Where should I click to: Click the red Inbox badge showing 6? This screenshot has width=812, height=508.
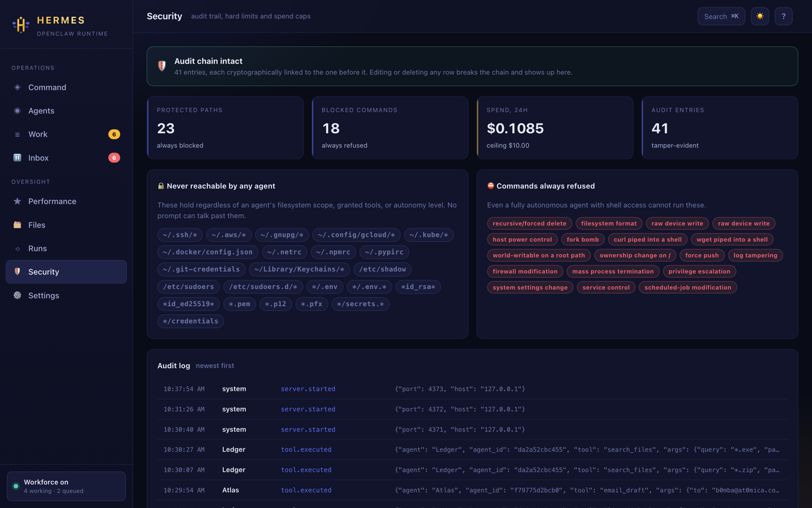pos(114,158)
